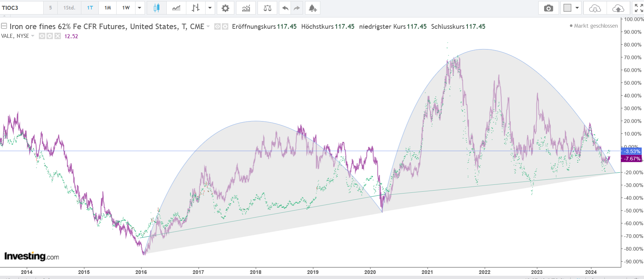
Task: Click the -90.00% label on price axis
Action: 633,262
